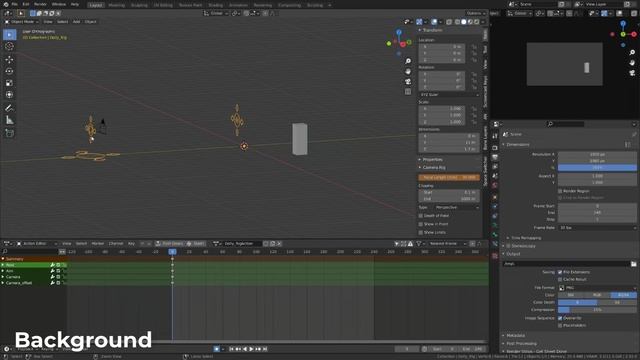This screenshot has height=360, width=640.
Task: Open the viewport Add menu
Action: point(76,22)
